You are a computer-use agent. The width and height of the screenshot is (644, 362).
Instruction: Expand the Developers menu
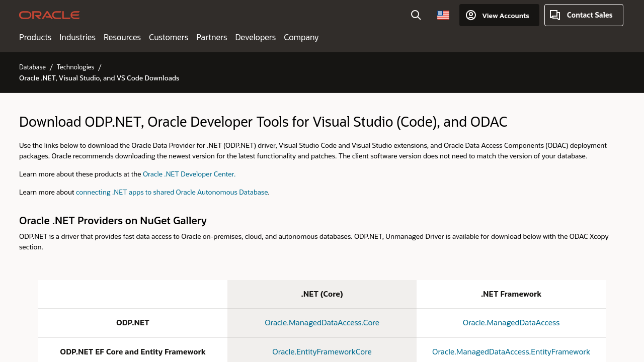(x=255, y=37)
